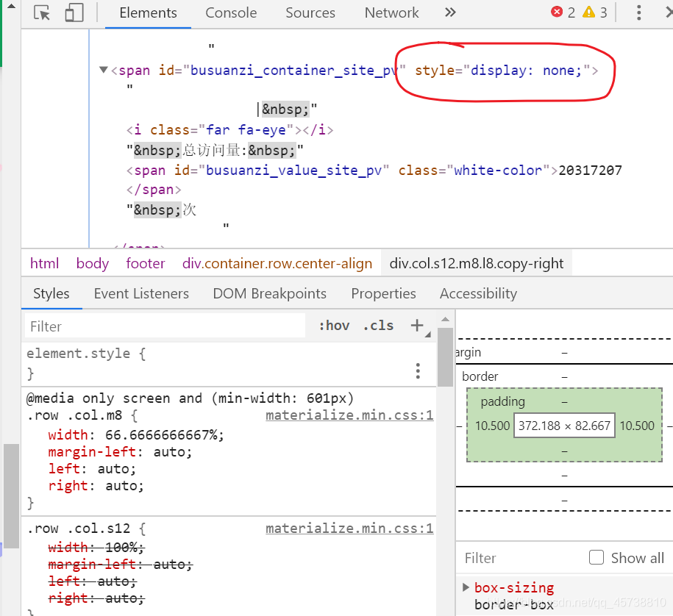Click the padding label in box model

coord(502,401)
